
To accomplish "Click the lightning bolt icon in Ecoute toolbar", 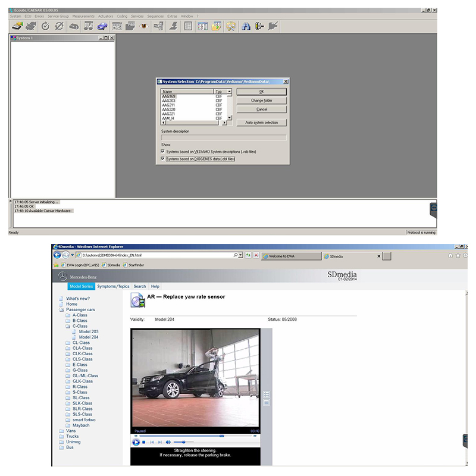I will coord(173,26).
